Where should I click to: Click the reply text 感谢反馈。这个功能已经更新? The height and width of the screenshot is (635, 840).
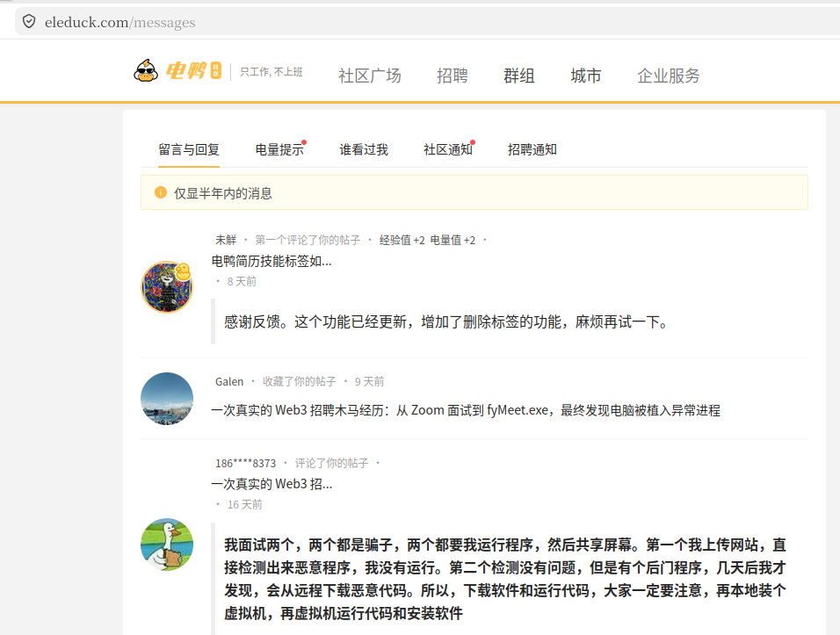point(445,321)
